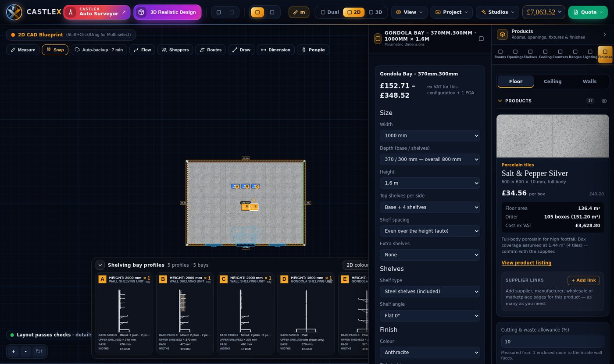Open the Project menu
The height and width of the screenshot is (364, 614).
point(452,12)
